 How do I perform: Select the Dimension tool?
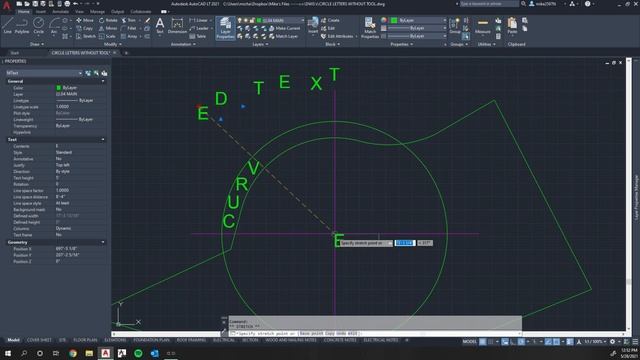click(x=177, y=25)
